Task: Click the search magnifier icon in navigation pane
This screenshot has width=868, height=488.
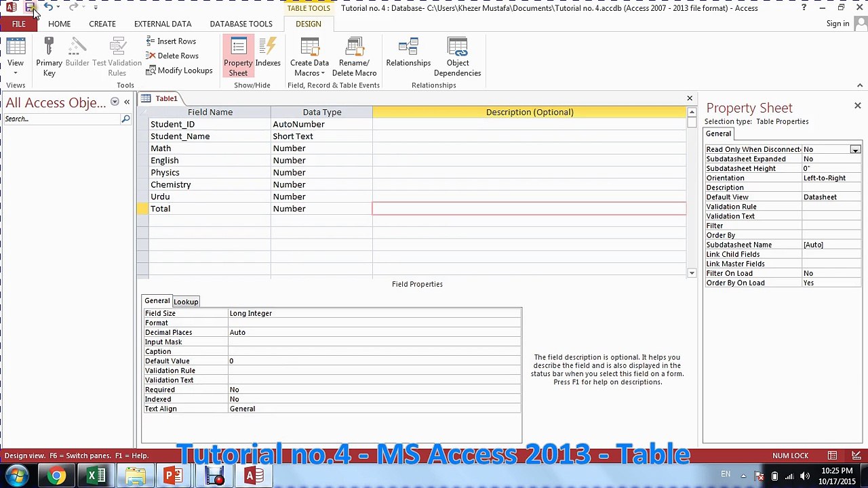Action: 125,119
